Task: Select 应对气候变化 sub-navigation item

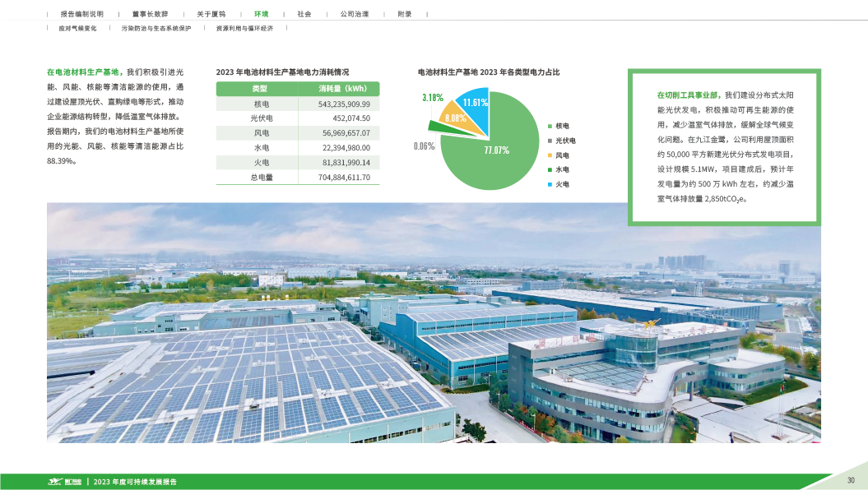Action: 78,28
